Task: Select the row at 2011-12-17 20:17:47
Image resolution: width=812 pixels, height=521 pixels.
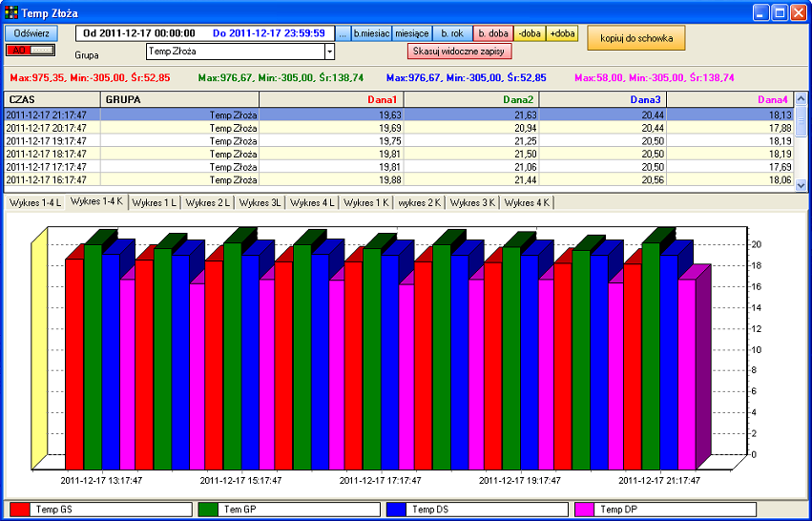Action: [399, 128]
